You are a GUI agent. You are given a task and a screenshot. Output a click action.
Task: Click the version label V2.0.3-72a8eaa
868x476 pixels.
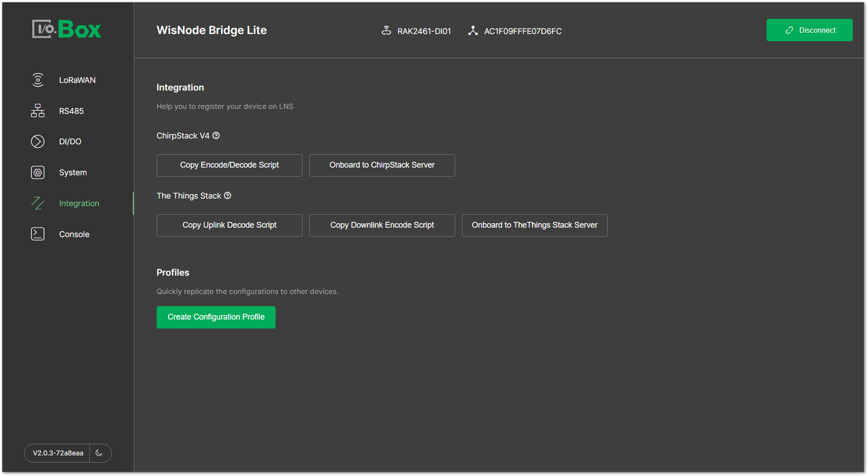coord(58,453)
